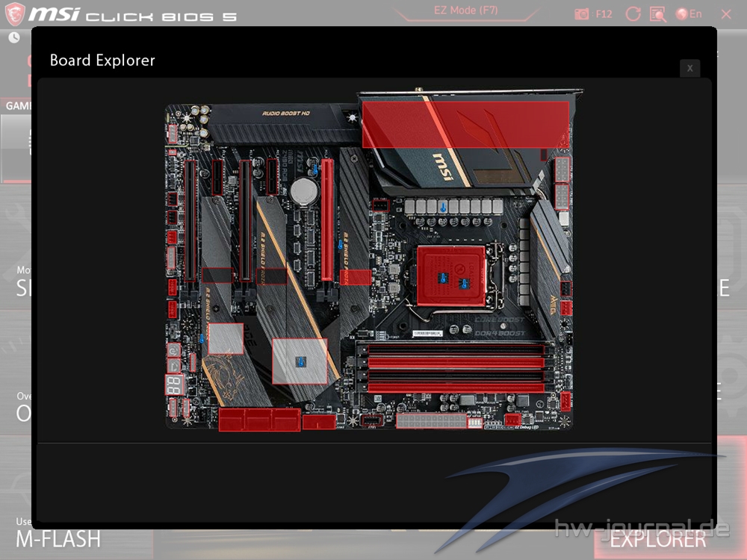Select the small white connector beside the 24-pin
Viewport: 747px width, 560px height.
tap(475, 423)
